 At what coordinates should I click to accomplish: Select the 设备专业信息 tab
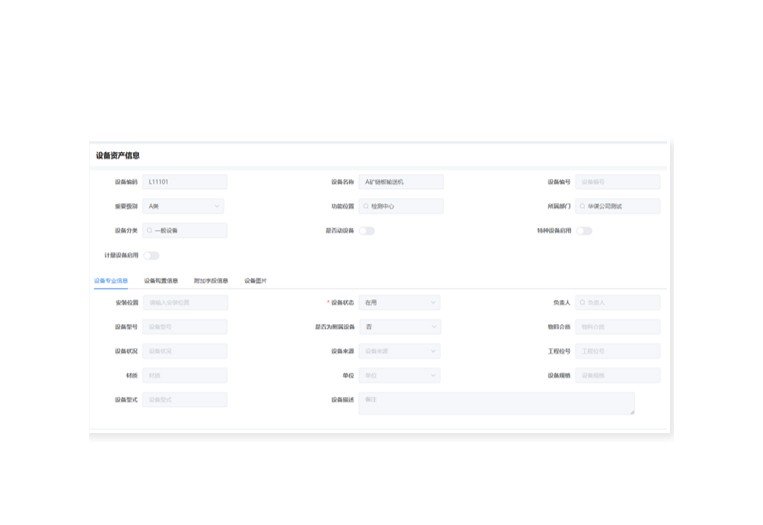pyautogui.click(x=111, y=281)
